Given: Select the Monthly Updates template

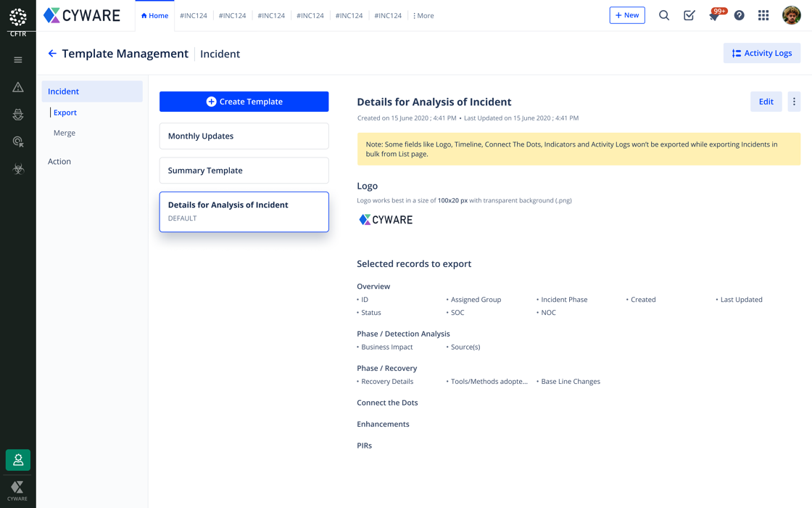Looking at the screenshot, I should 244,136.
